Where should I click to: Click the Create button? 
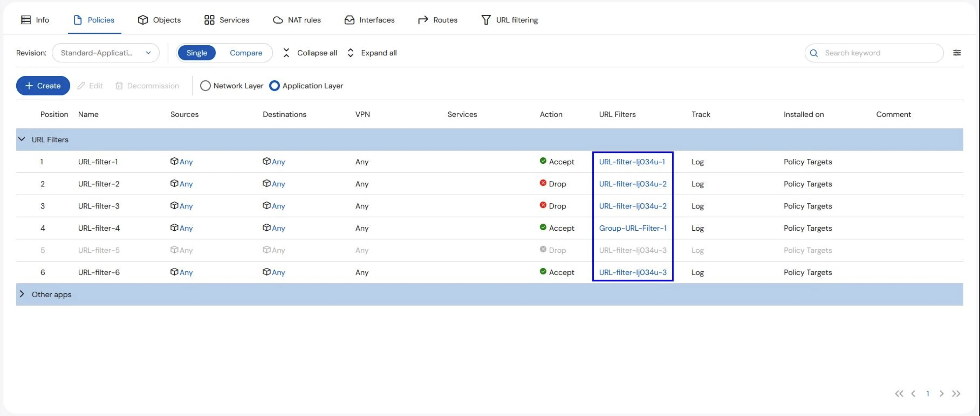coord(43,86)
